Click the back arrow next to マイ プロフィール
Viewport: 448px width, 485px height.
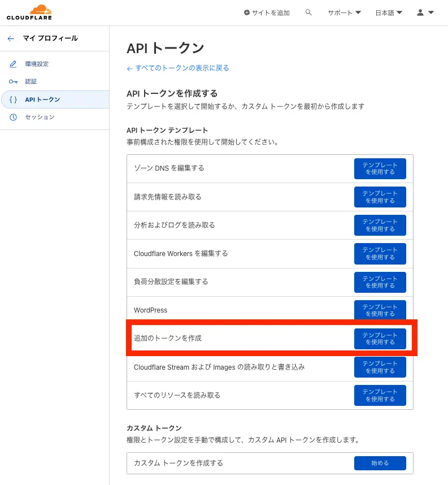[x=11, y=38]
